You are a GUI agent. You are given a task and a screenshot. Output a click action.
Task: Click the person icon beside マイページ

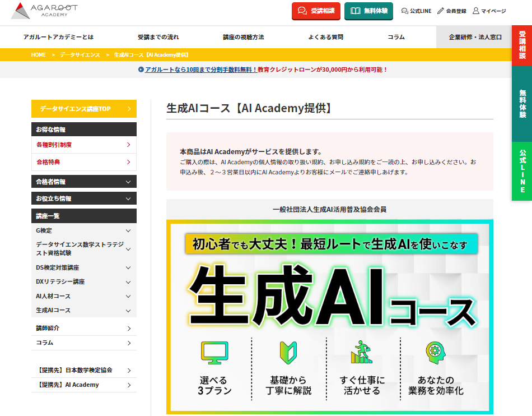tap(476, 11)
